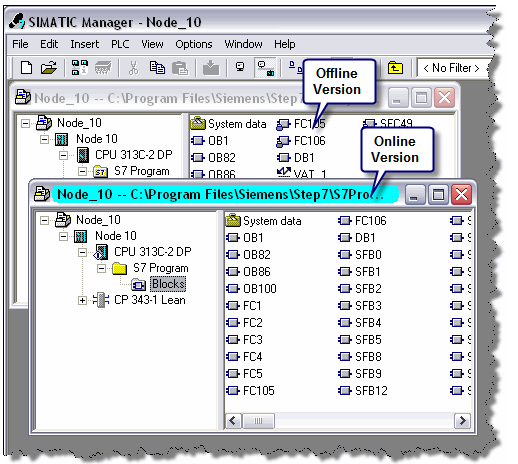This screenshot has height=464, width=518.
Task: Click the right arrow of horizontal scrollbar
Action: pos(462,420)
